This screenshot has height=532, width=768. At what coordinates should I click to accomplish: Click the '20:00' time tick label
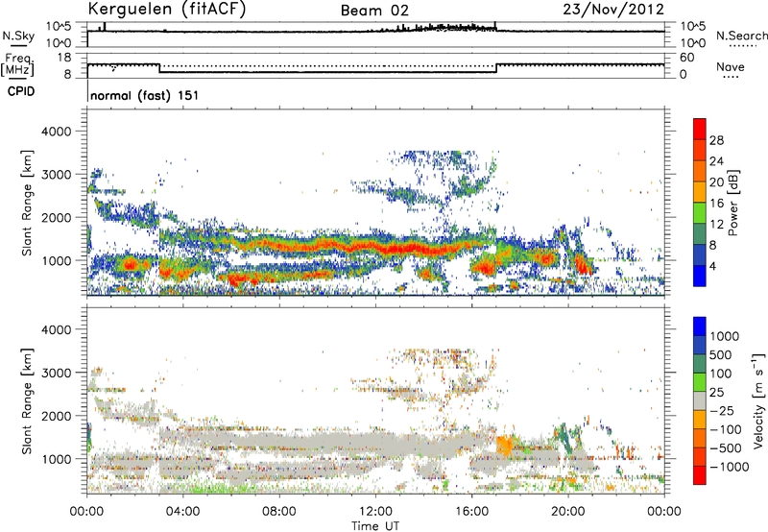(567, 512)
